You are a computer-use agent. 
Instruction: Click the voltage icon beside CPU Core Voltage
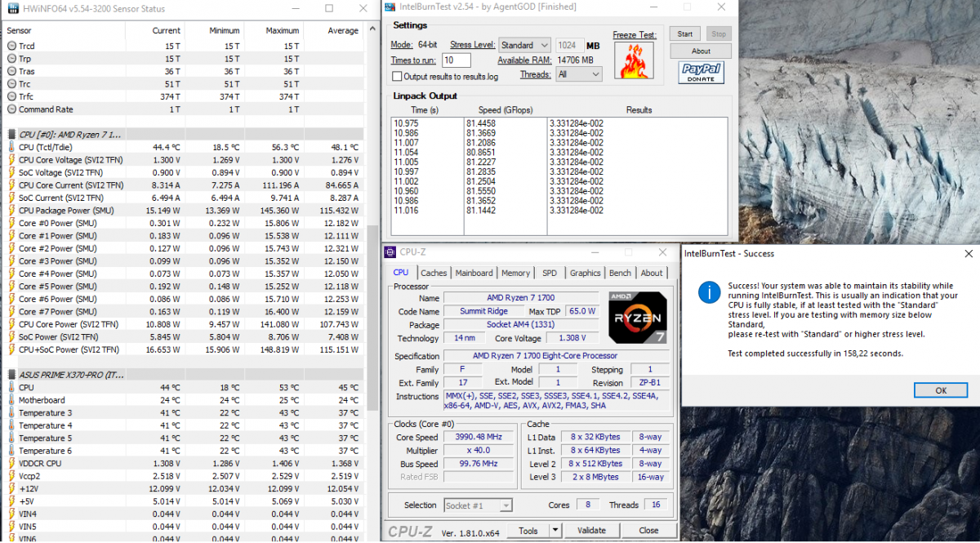point(11,160)
